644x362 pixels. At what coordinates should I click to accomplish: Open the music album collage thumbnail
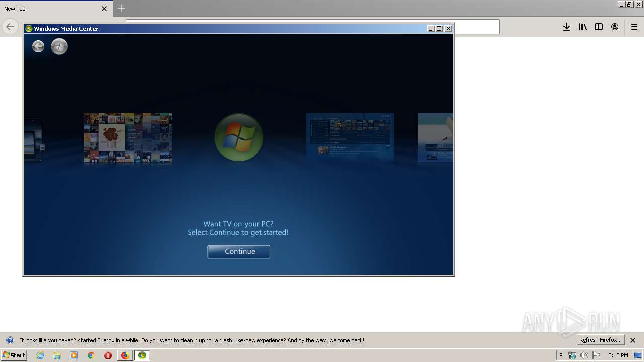point(127,139)
